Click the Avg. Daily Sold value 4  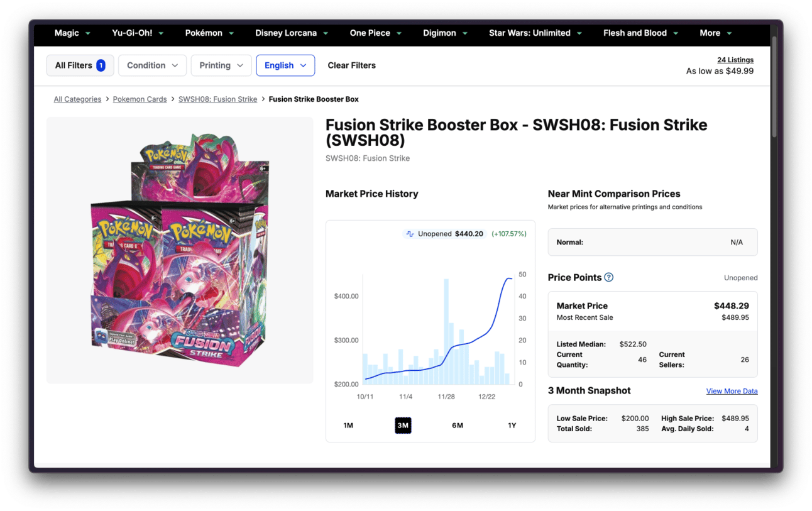pyautogui.click(x=747, y=429)
